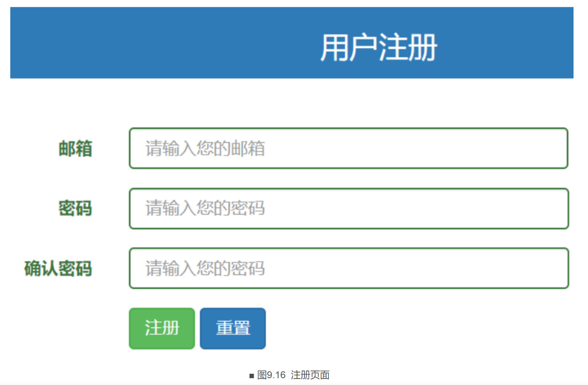The width and height of the screenshot is (588, 385).
Task: Click the 用户注册 header title
Action: [378, 47]
